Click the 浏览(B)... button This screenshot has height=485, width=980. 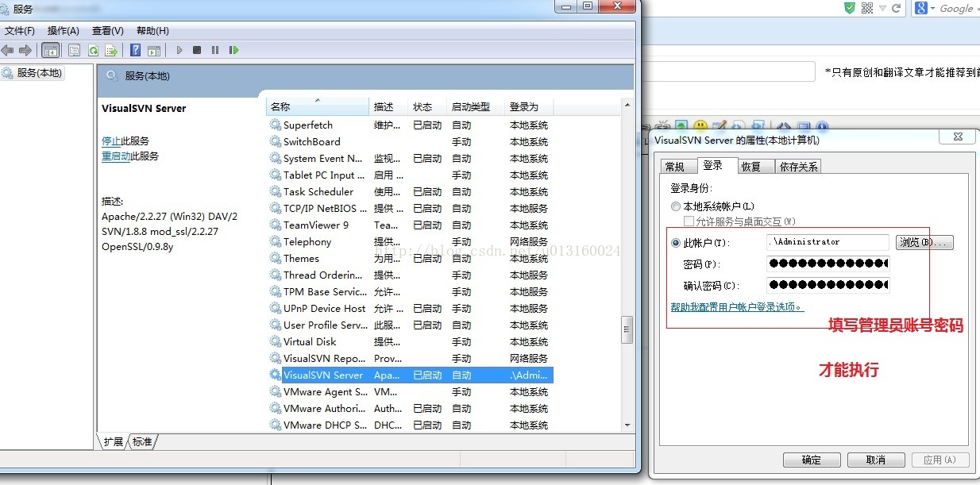[924, 242]
